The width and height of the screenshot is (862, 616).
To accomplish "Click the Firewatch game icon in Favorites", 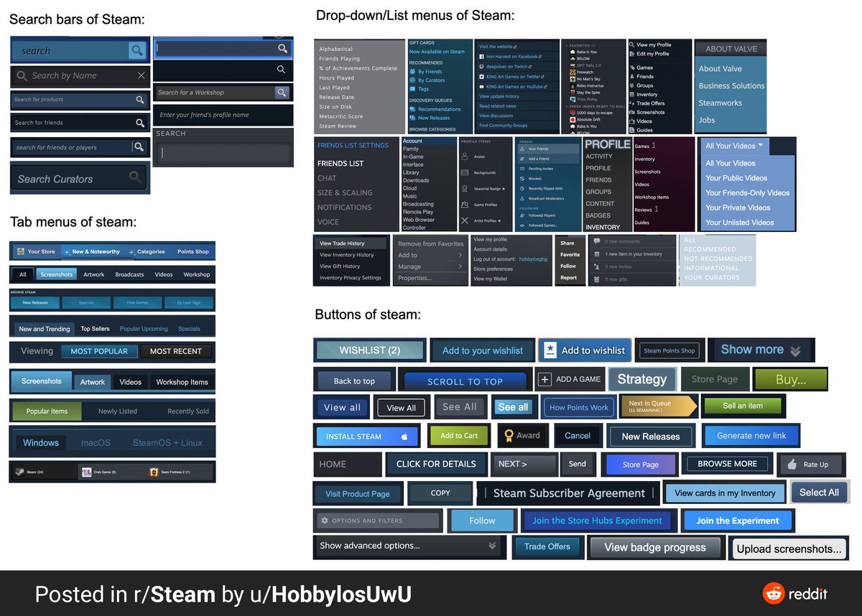I will [572, 72].
